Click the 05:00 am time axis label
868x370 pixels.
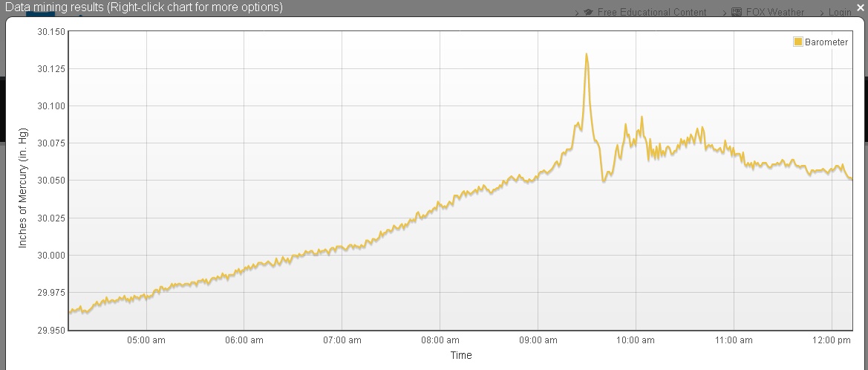[x=146, y=340]
